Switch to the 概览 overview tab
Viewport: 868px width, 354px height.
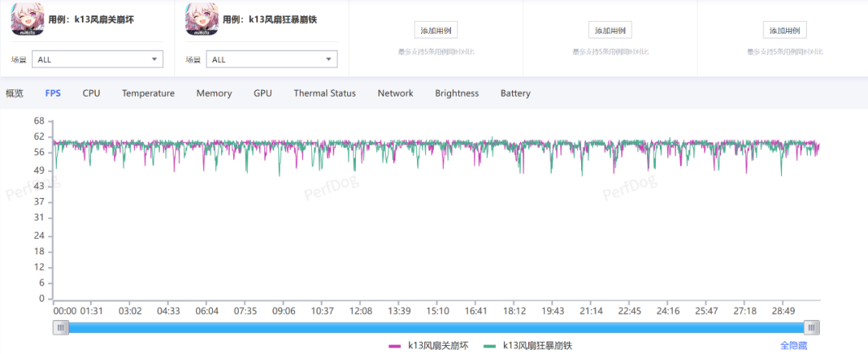(x=14, y=93)
